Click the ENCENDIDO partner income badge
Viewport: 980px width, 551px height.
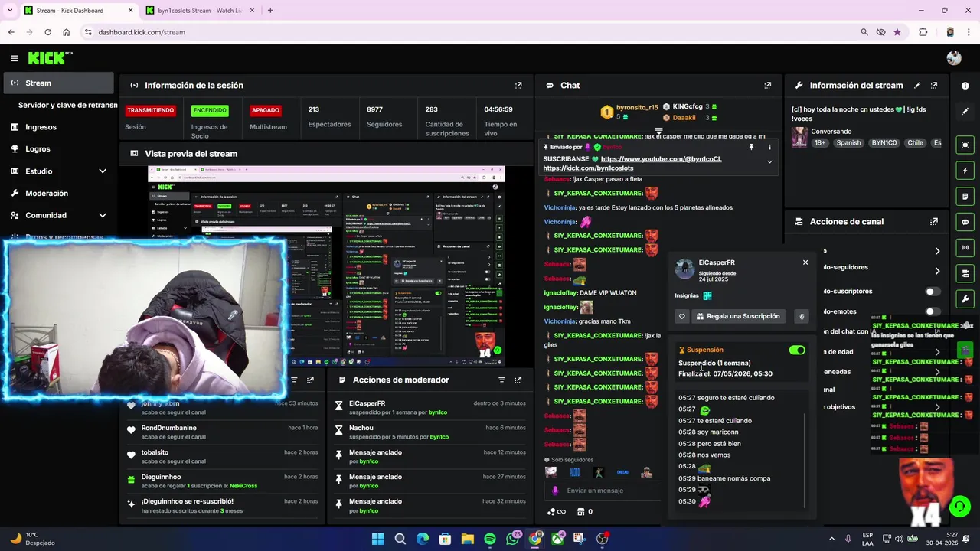point(209,110)
